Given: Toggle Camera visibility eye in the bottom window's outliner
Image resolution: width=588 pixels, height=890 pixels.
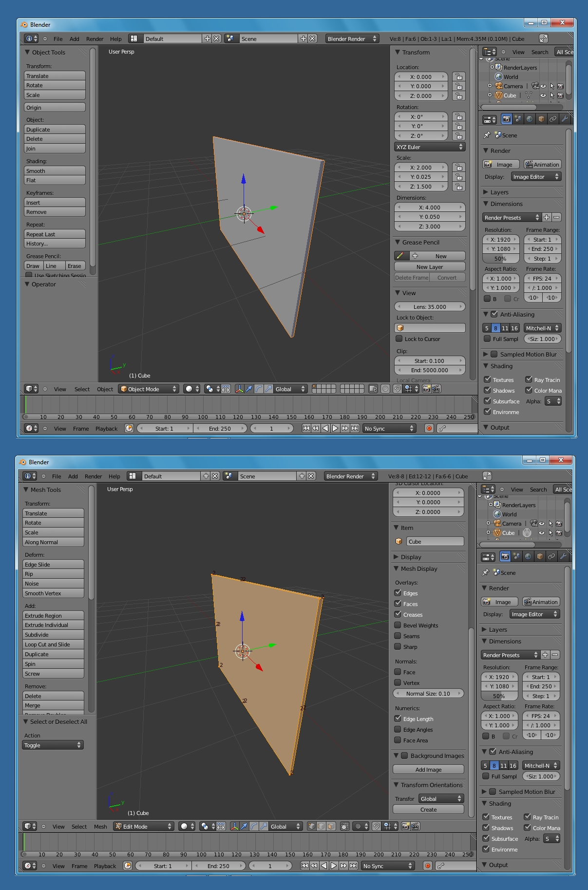Looking at the screenshot, I should click(541, 524).
